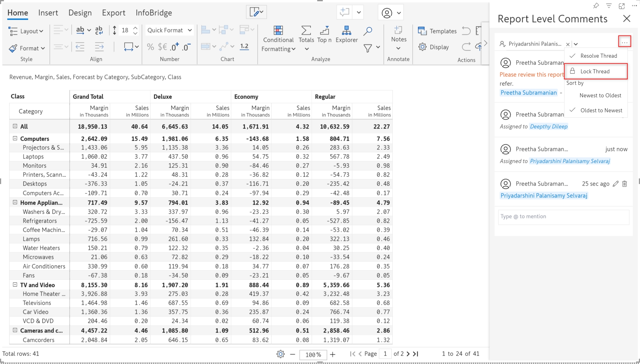Screen dimensions: 640x364
Task: Choose Newest to Oldest sorting
Action: (600, 95)
